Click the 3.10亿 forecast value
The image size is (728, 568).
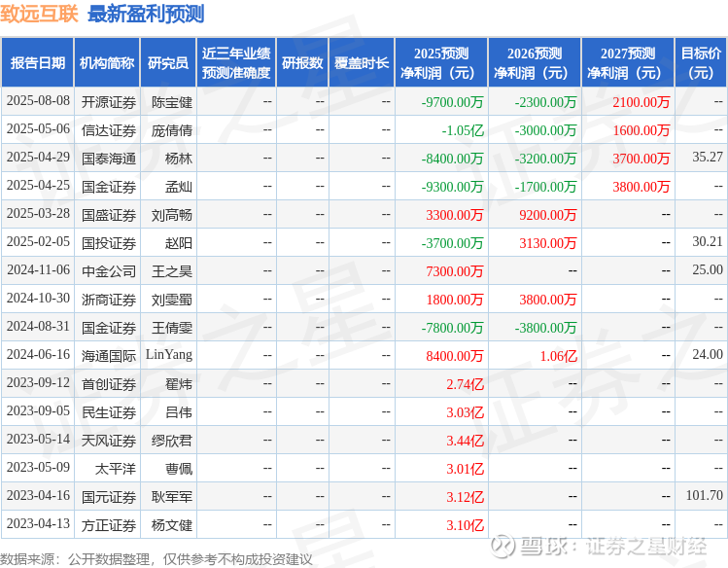pos(466,525)
